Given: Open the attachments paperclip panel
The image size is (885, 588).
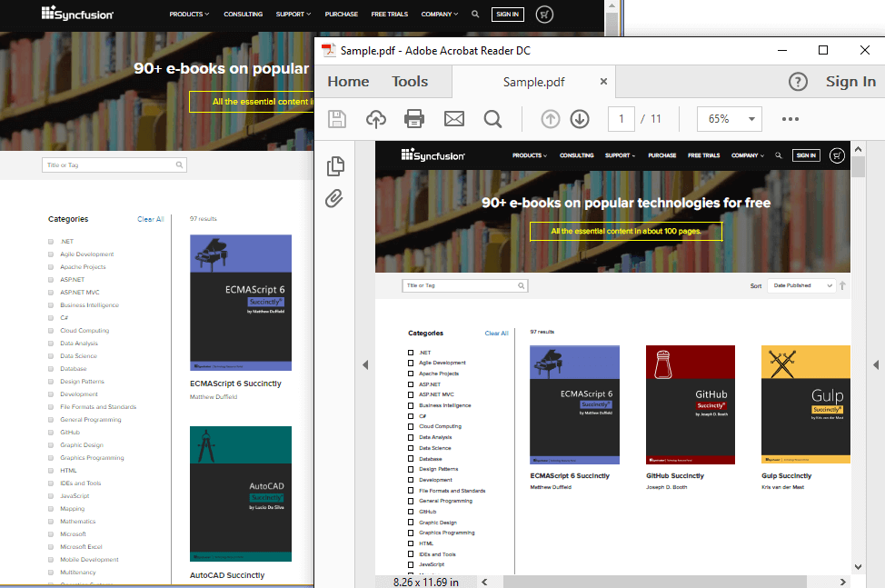Looking at the screenshot, I should (335, 198).
